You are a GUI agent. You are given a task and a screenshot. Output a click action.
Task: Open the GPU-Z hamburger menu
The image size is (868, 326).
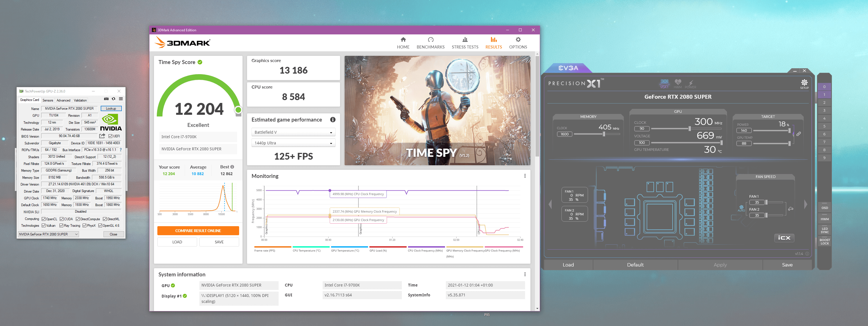(x=121, y=99)
